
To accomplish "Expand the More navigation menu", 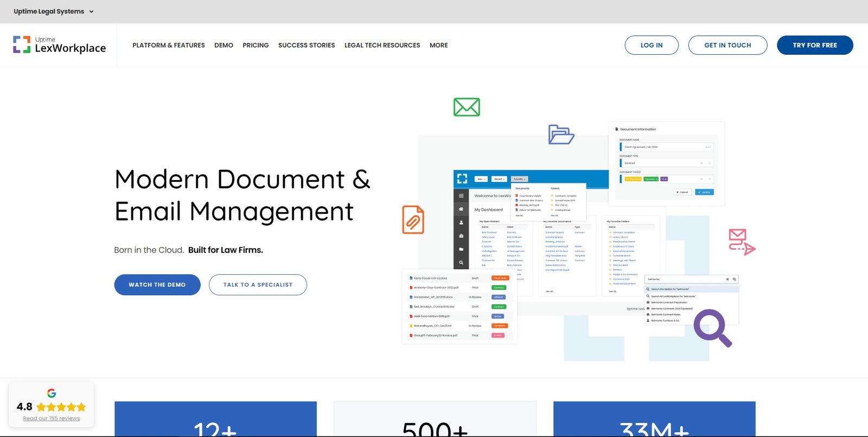I will [x=438, y=46].
